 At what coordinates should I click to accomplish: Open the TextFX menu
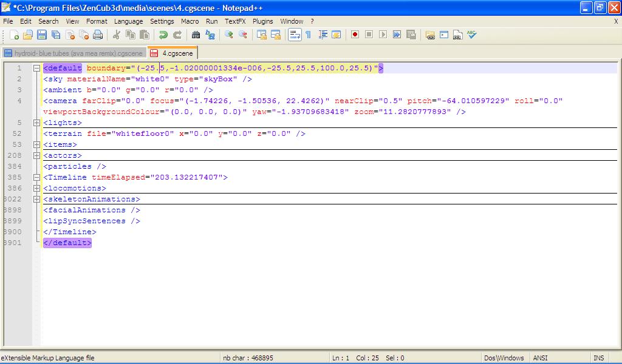235,21
